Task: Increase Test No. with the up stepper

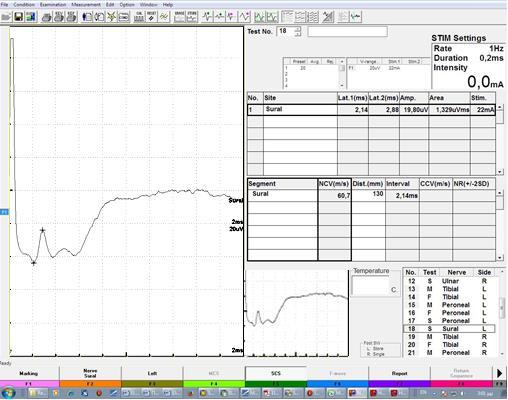Action: click(x=298, y=29)
